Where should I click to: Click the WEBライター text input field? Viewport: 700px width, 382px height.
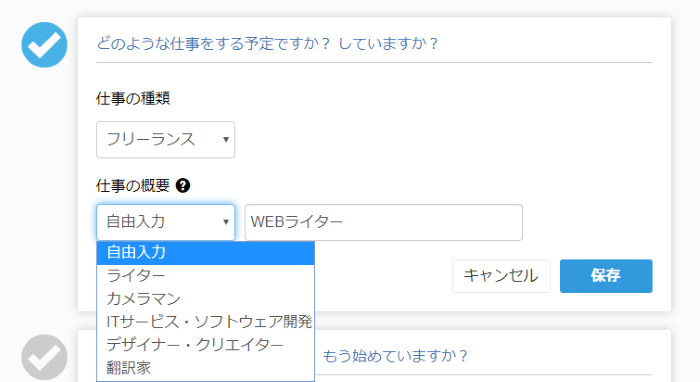point(383,222)
